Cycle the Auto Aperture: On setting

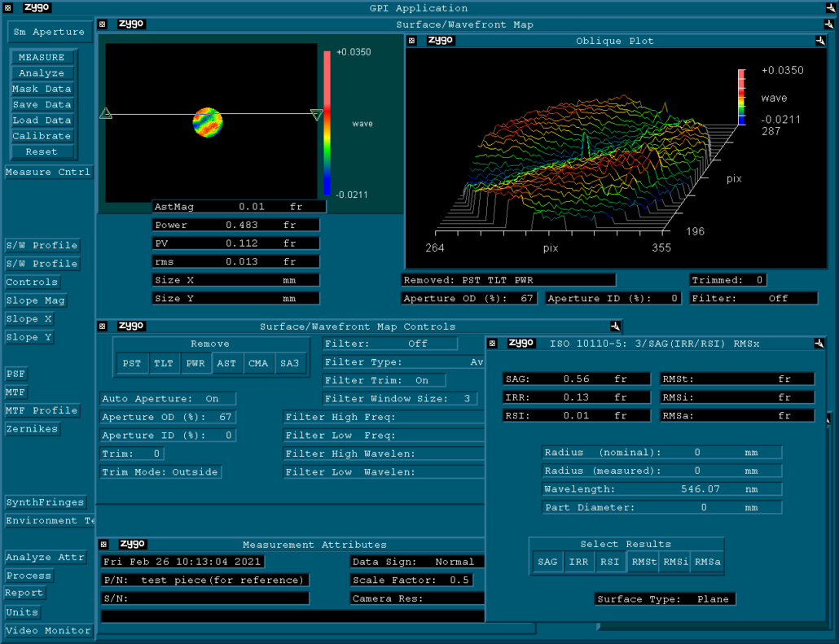(x=168, y=398)
